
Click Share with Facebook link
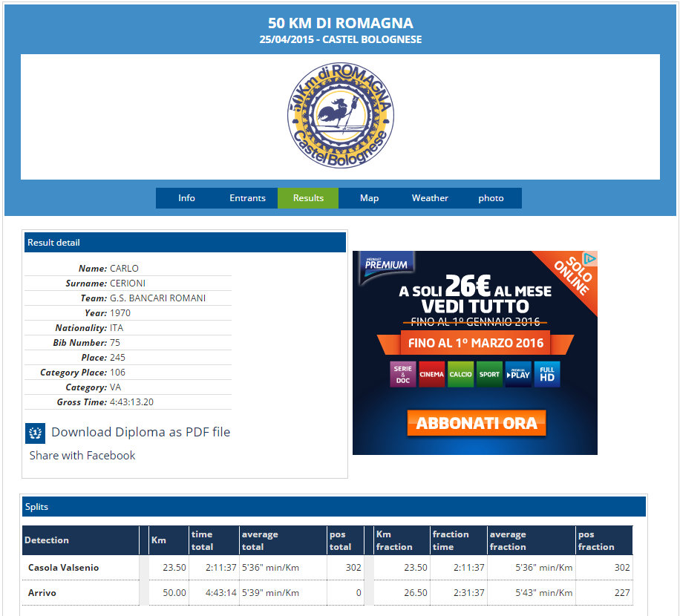click(x=82, y=456)
